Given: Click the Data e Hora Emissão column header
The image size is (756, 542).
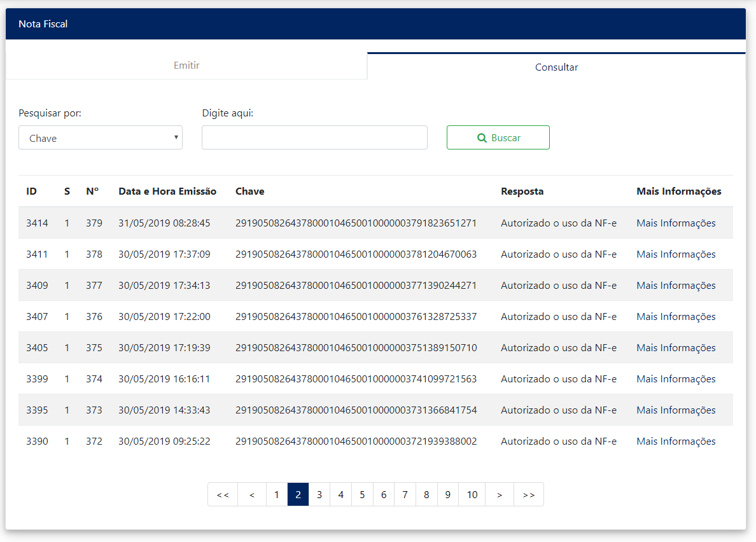Looking at the screenshot, I should pos(167,191).
